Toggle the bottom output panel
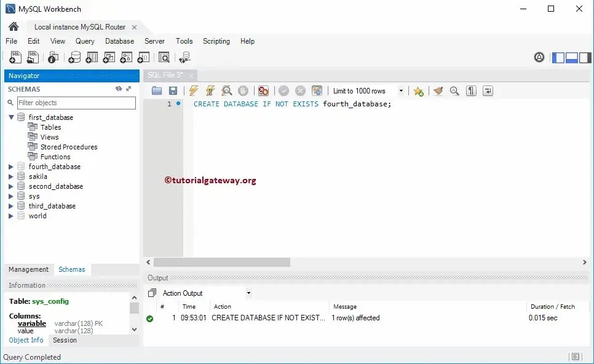 click(x=572, y=58)
